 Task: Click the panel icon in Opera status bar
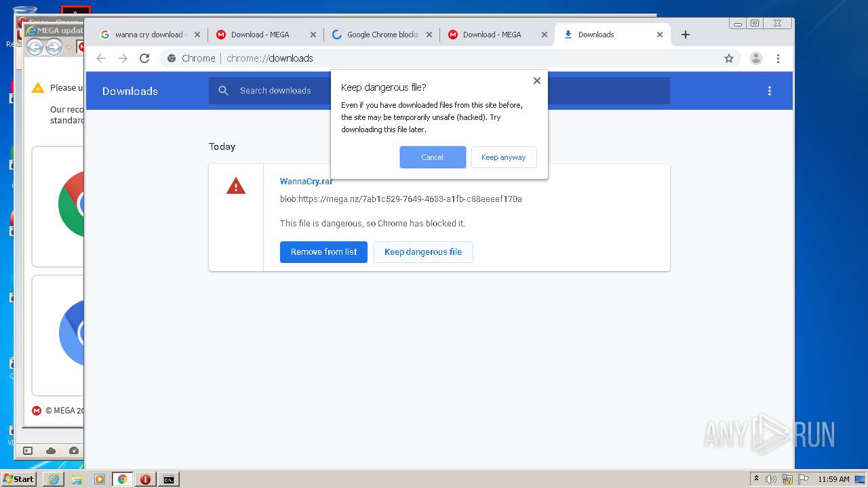(x=28, y=451)
